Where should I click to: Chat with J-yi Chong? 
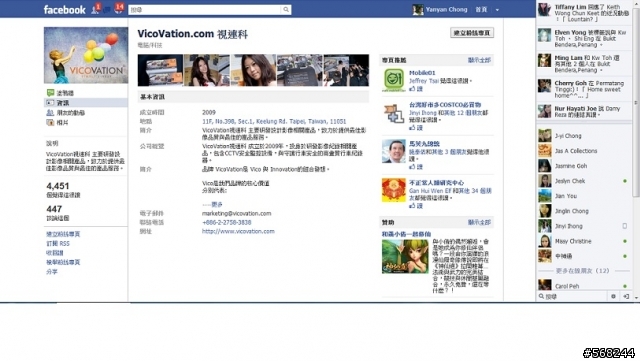tap(584, 136)
